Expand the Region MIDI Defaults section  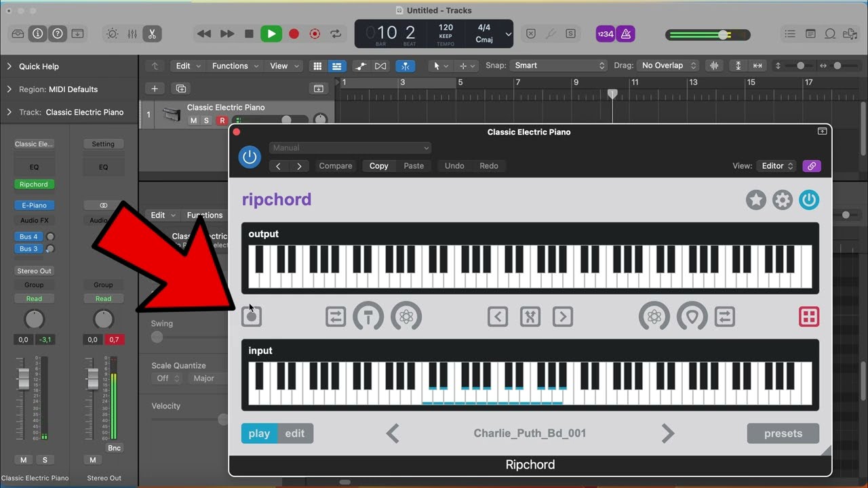(9, 89)
